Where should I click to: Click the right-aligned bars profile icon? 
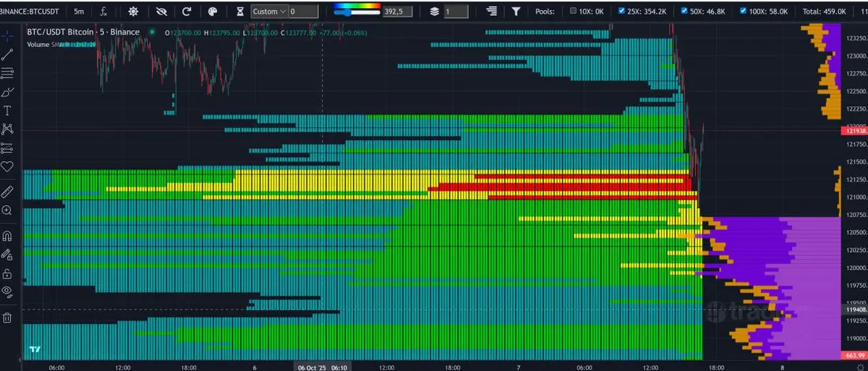(x=493, y=12)
